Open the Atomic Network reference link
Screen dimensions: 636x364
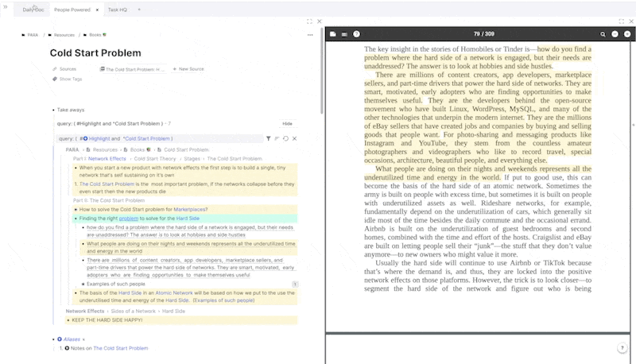[174, 293]
